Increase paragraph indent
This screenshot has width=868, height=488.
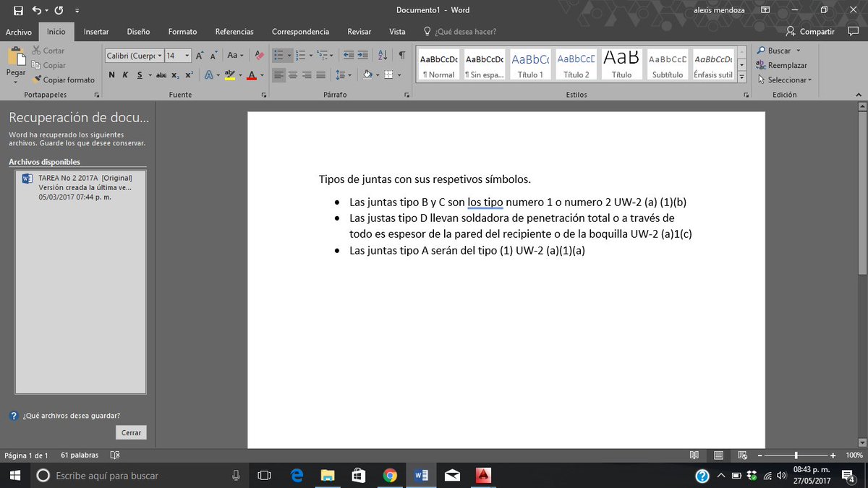362,56
